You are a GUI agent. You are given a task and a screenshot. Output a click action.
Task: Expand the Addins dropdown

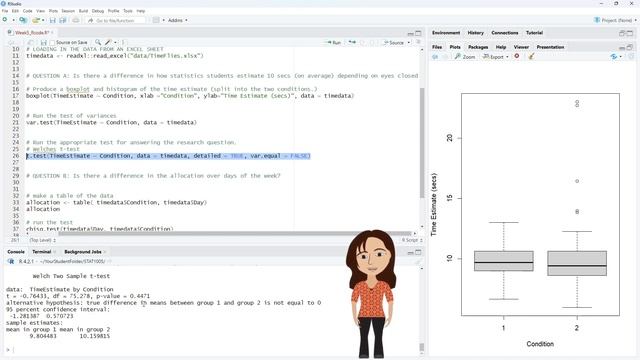point(178,20)
